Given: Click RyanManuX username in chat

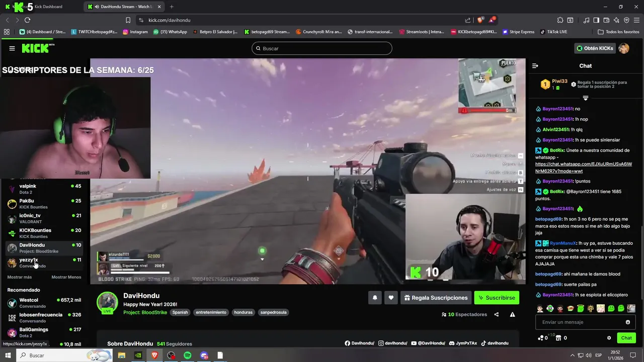Looking at the screenshot, I should click(563, 243).
